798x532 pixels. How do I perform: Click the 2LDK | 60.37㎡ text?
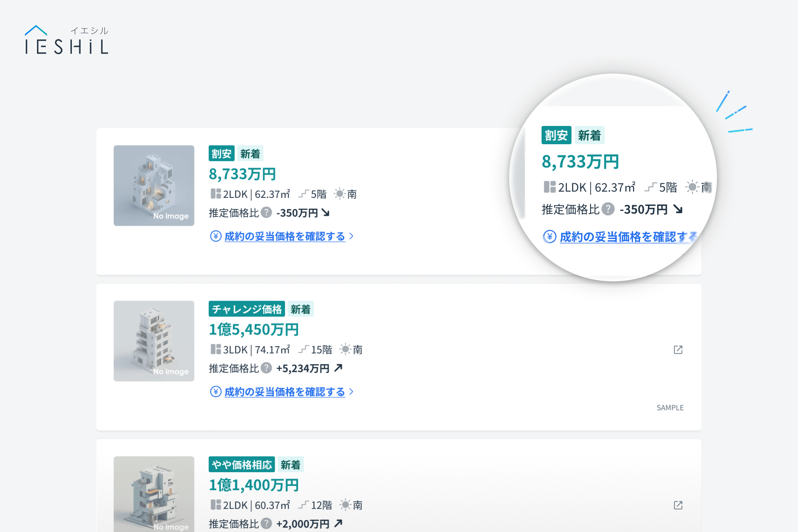click(256, 505)
